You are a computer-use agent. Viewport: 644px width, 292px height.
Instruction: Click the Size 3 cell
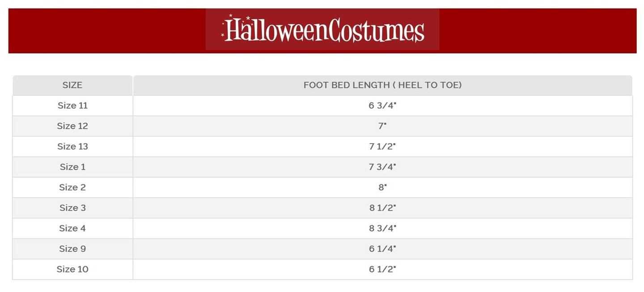tap(72, 208)
